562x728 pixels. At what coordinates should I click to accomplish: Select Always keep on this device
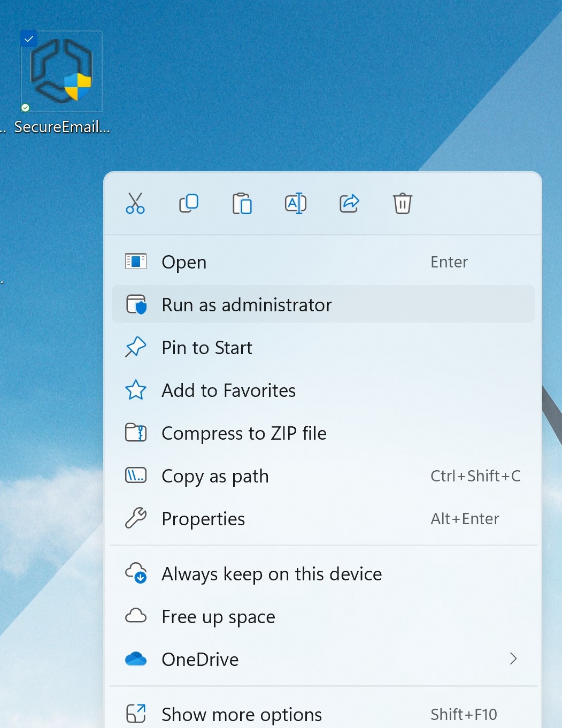323,574
